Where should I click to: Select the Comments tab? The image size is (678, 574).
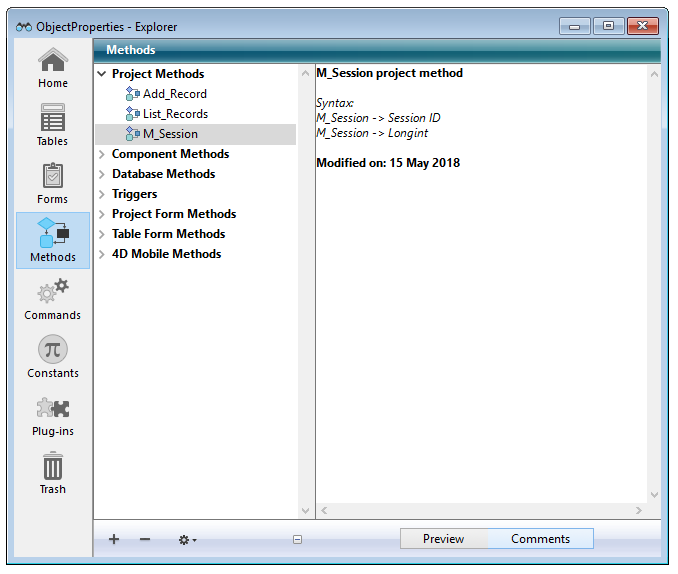tap(540, 539)
